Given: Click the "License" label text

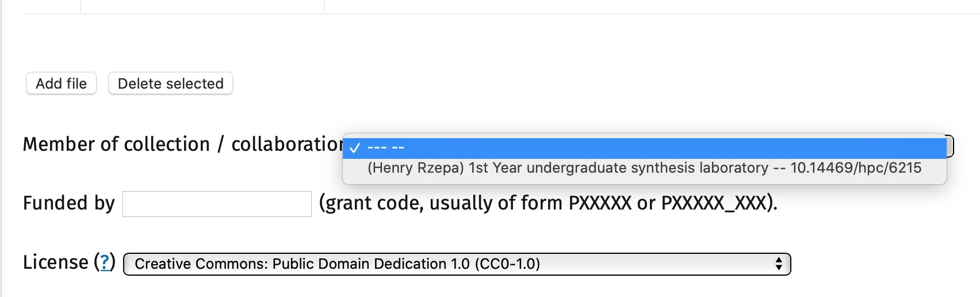Looking at the screenshot, I should coord(55,262).
